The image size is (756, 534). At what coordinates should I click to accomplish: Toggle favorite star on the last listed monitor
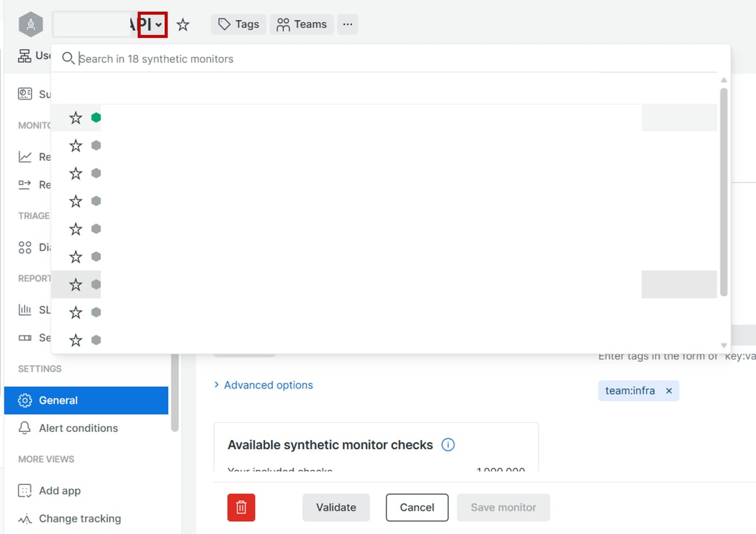tap(76, 340)
